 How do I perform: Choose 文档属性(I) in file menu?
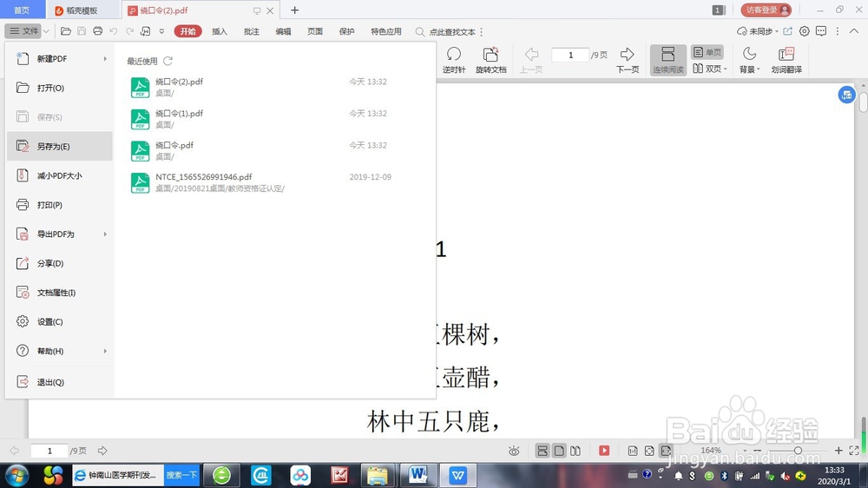click(60, 293)
